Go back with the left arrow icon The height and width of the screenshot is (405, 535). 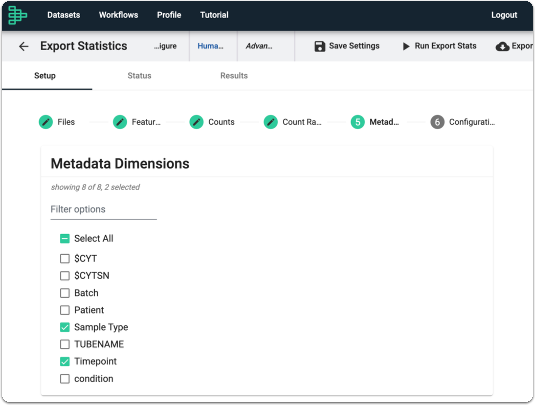pyautogui.click(x=24, y=46)
